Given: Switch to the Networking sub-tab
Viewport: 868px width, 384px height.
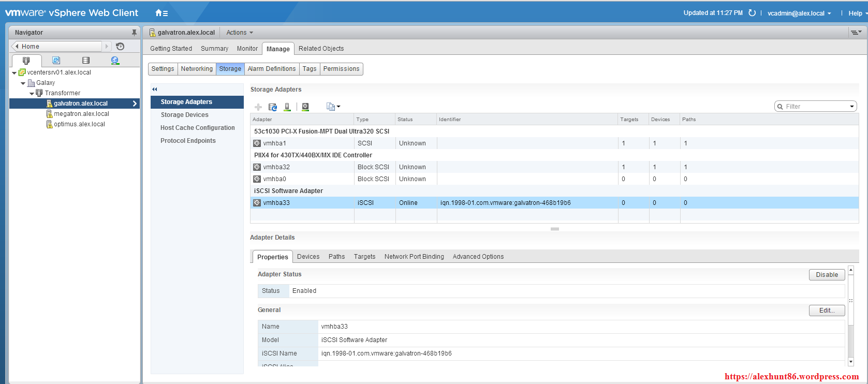Looking at the screenshot, I should pos(197,69).
